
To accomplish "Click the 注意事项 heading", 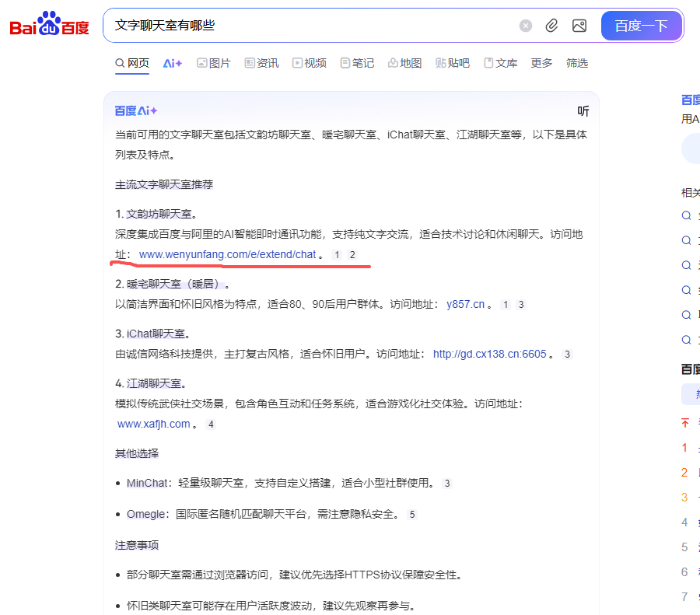I will click(x=137, y=545).
